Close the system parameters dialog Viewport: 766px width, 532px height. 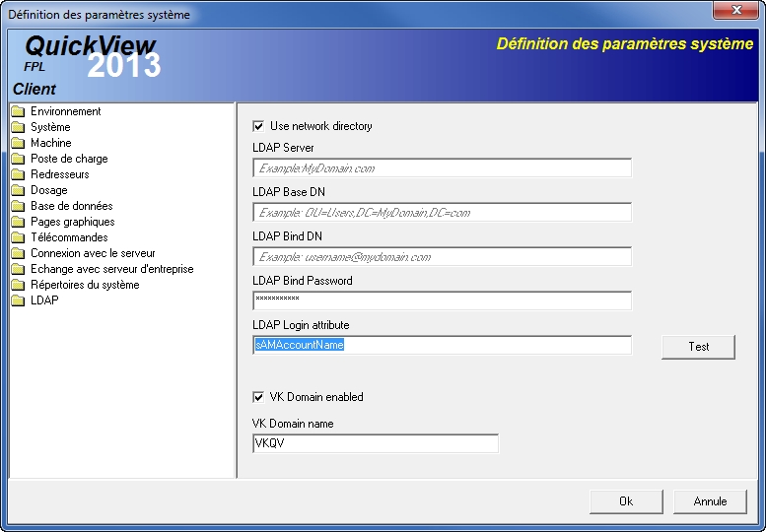735,10
